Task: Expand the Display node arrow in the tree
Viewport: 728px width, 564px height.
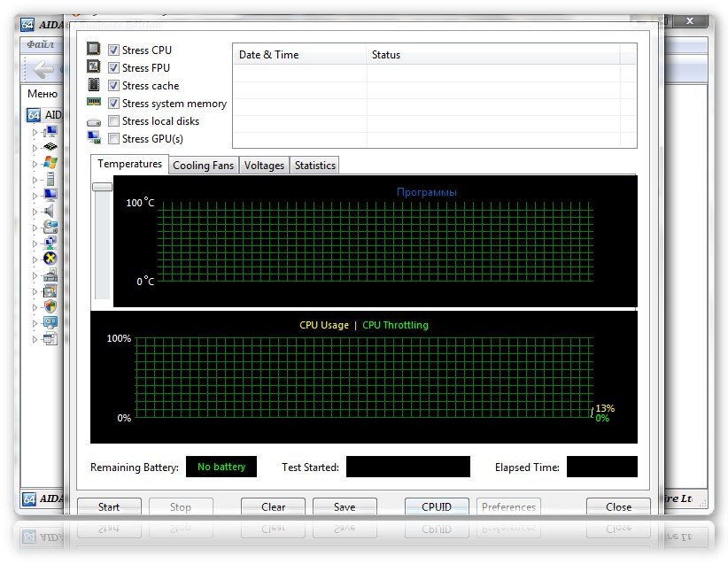Action: pyautogui.click(x=35, y=196)
